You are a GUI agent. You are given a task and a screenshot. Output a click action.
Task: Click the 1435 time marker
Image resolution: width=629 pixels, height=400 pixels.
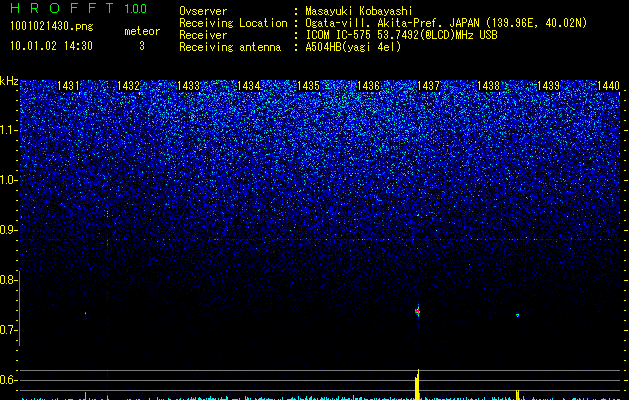tap(308, 85)
